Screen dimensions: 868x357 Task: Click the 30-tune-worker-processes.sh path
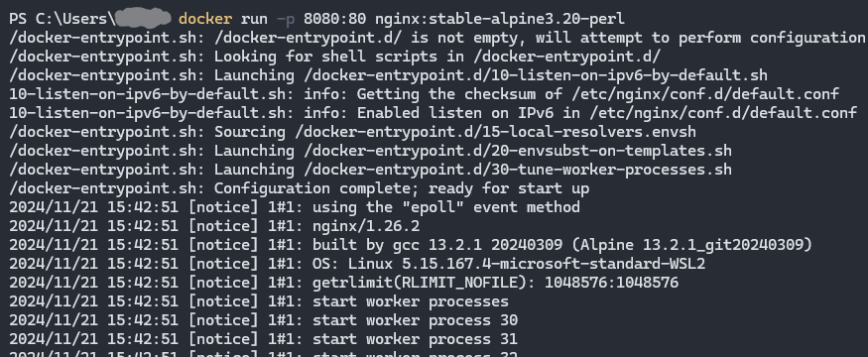pos(518,170)
